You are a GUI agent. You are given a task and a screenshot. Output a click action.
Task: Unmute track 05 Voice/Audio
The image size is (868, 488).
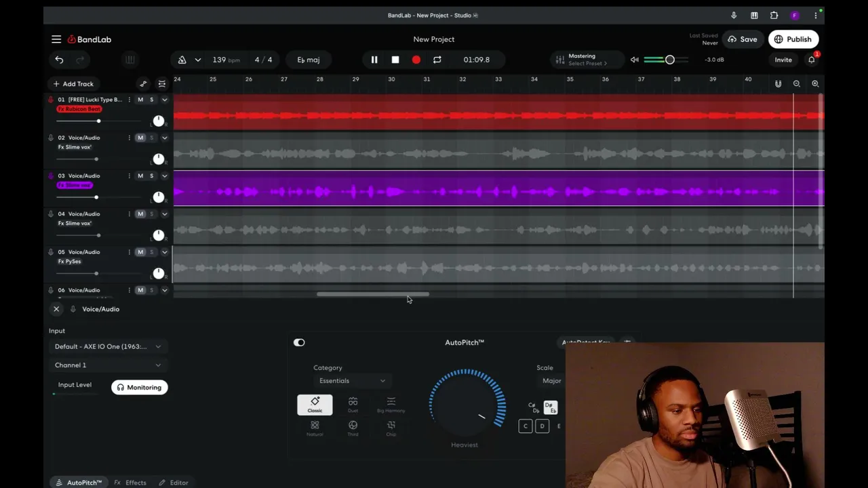(x=140, y=251)
